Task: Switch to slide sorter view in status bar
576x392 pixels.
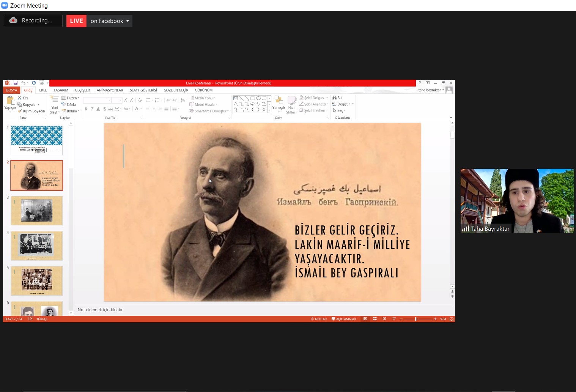Action: point(375,319)
